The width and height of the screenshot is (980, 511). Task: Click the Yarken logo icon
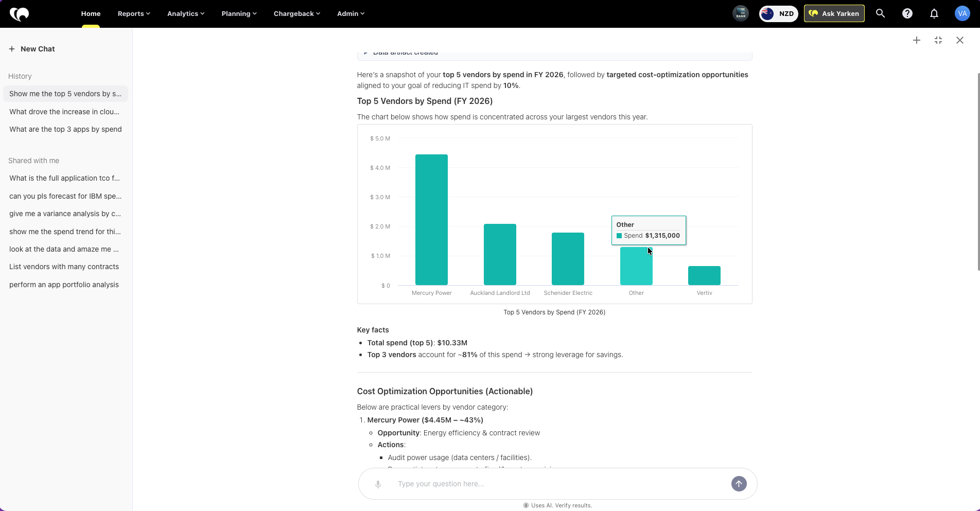coord(20,14)
